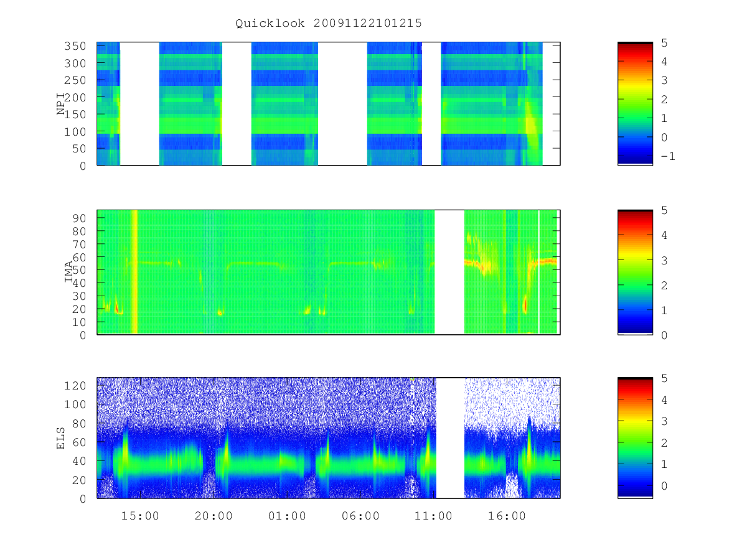Click the yellow vertical stripe in IMA panel

tap(134, 272)
